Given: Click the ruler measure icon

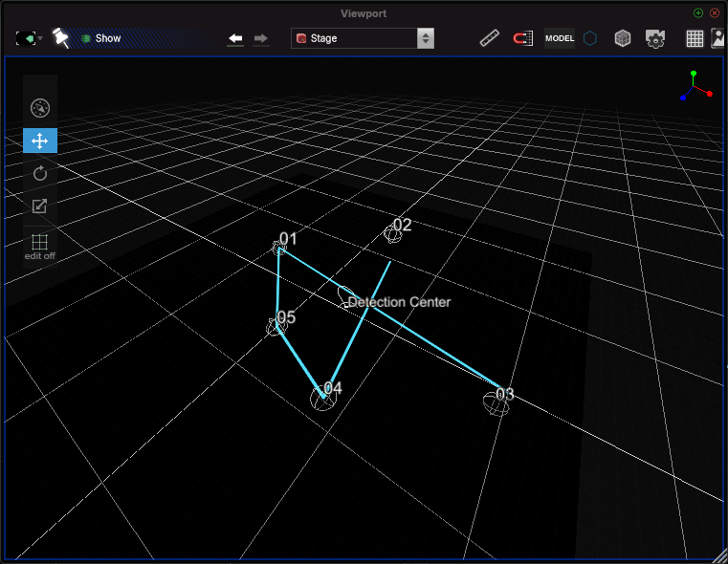Looking at the screenshot, I should point(490,38).
